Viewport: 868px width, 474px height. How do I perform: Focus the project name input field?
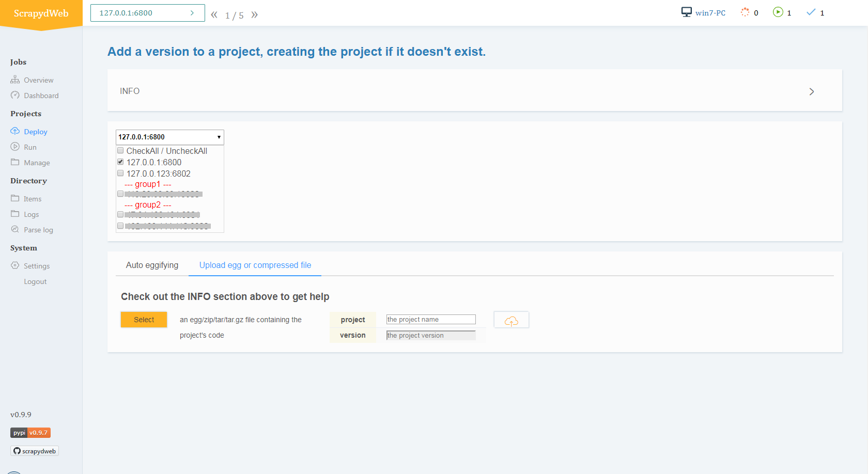[431, 320]
